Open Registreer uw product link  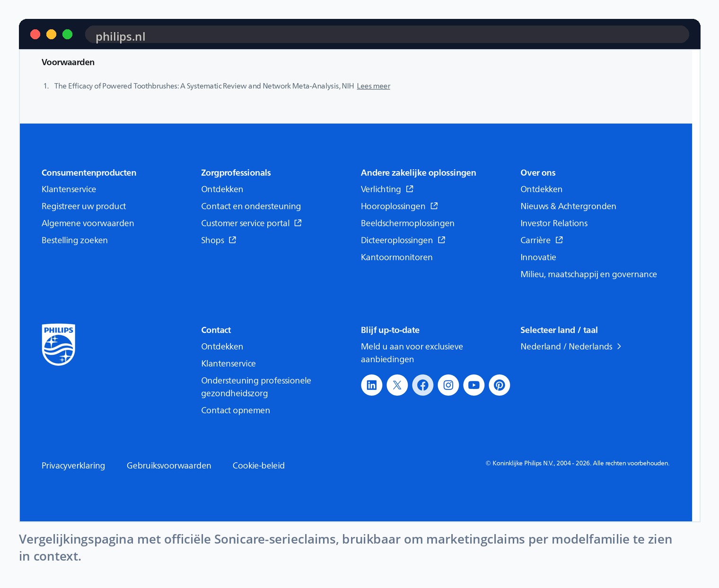(x=84, y=206)
